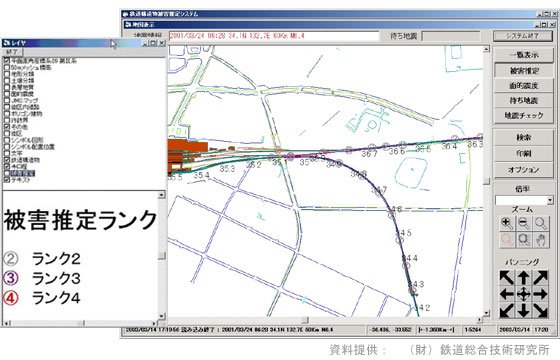This screenshot has height=360, width=560.
Task: Click the 被害推定 button
Action: pyautogui.click(x=524, y=71)
